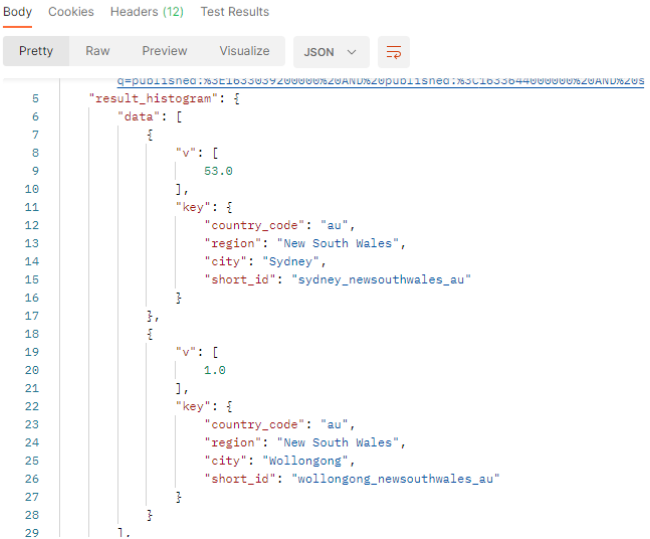
Task: Click the "city" key on line 25
Action: pos(226,461)
